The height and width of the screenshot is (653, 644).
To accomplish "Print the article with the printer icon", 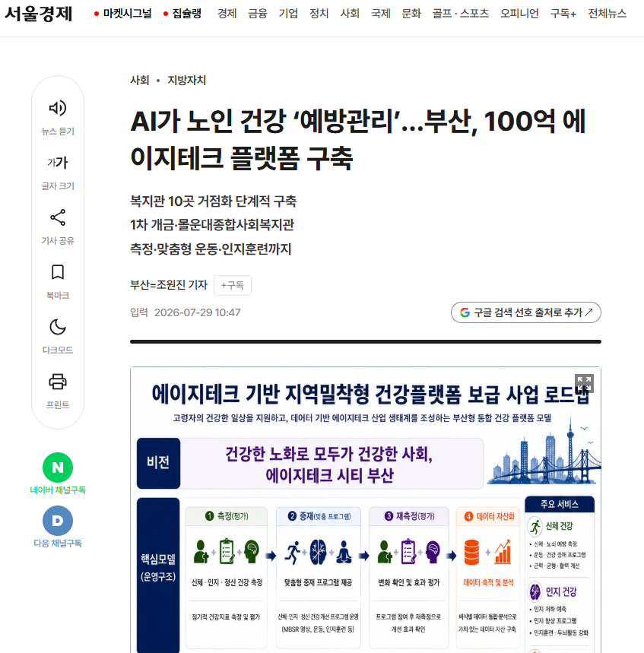I will (x=58, y=382).
